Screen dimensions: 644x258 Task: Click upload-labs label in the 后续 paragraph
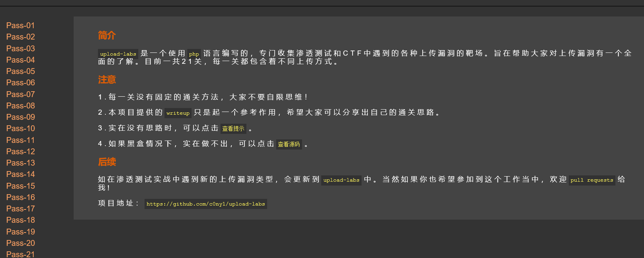pyautogui.click(x=341, y=180)
